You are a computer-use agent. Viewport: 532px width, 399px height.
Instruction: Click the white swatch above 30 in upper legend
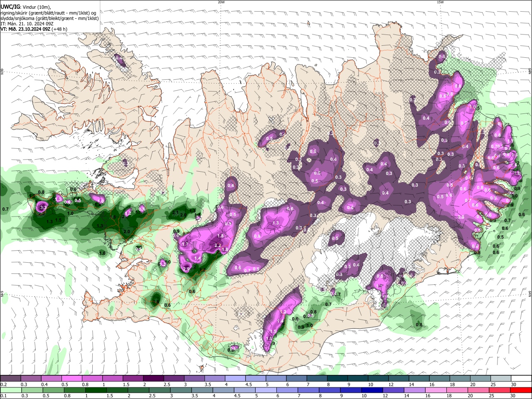pos(522,379)
